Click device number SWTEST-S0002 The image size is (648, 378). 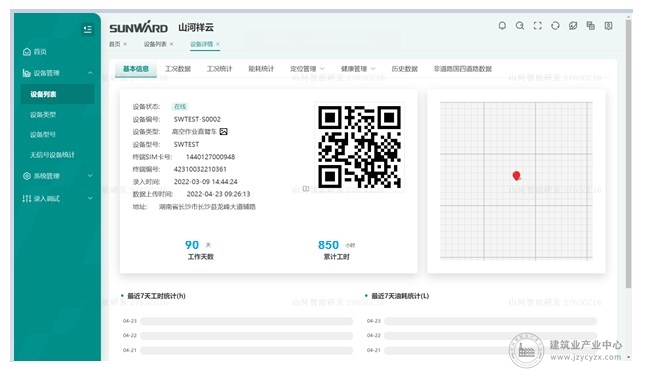pyautogui.click(x=197, y=119)
